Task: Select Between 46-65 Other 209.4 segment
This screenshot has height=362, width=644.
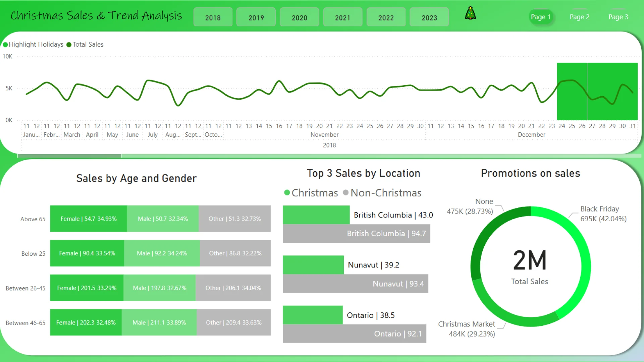Action: click(234, 322)
